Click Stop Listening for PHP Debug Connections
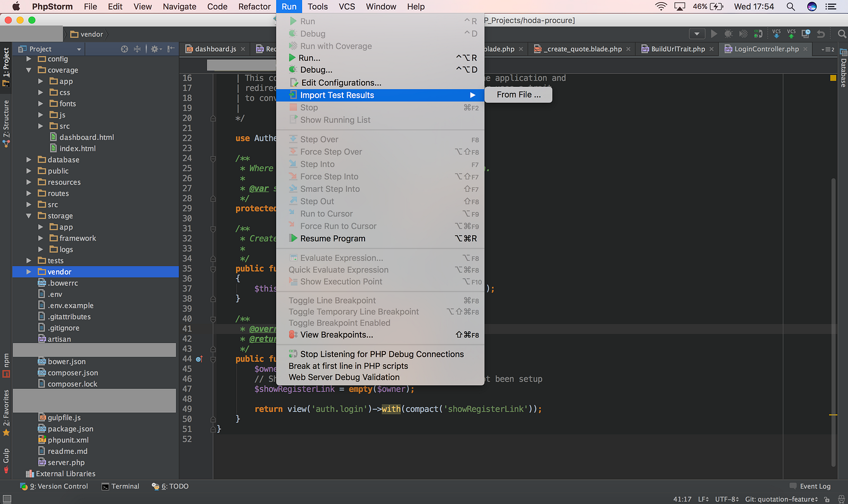 point(380,354)
